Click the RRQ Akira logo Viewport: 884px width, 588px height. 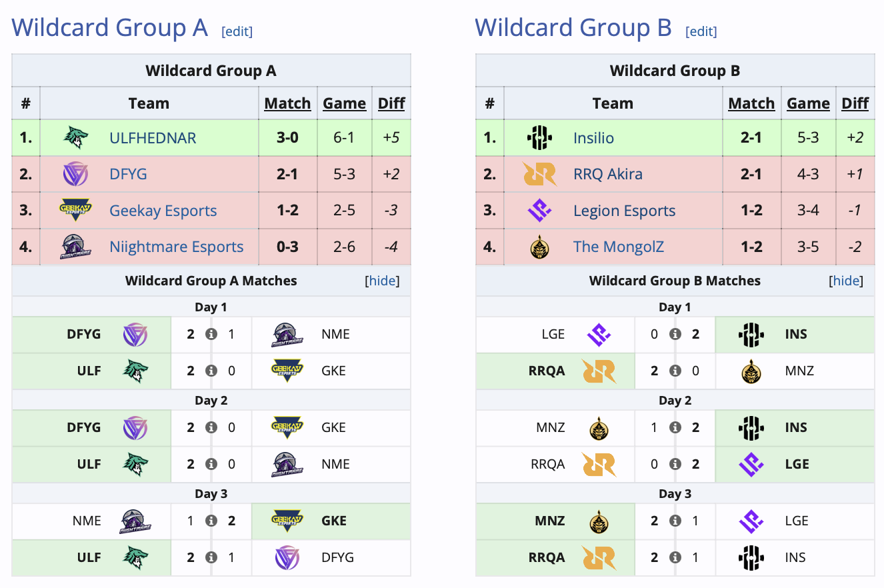point(541,173)
